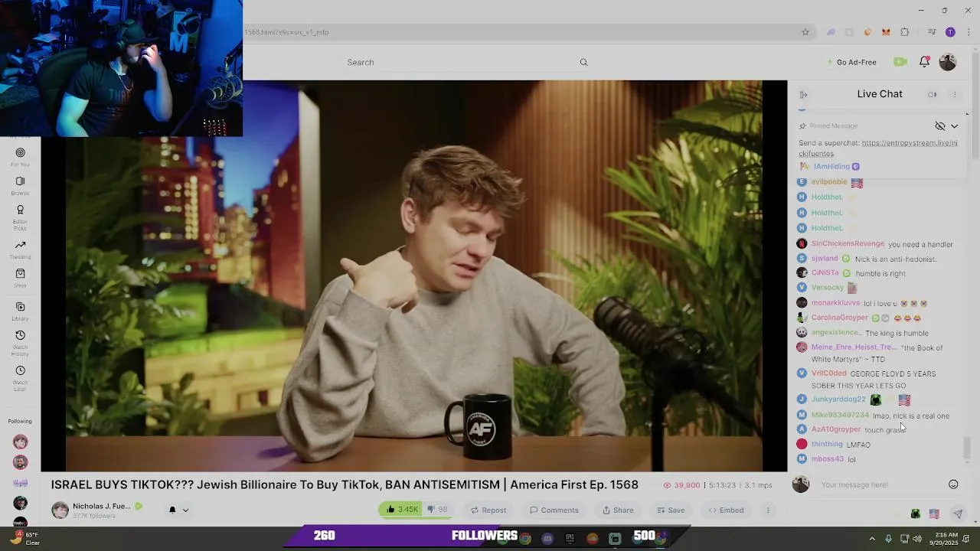
Task: Click taskbar microphone icon
Action: pyautogui.click(x=888, y=539)
